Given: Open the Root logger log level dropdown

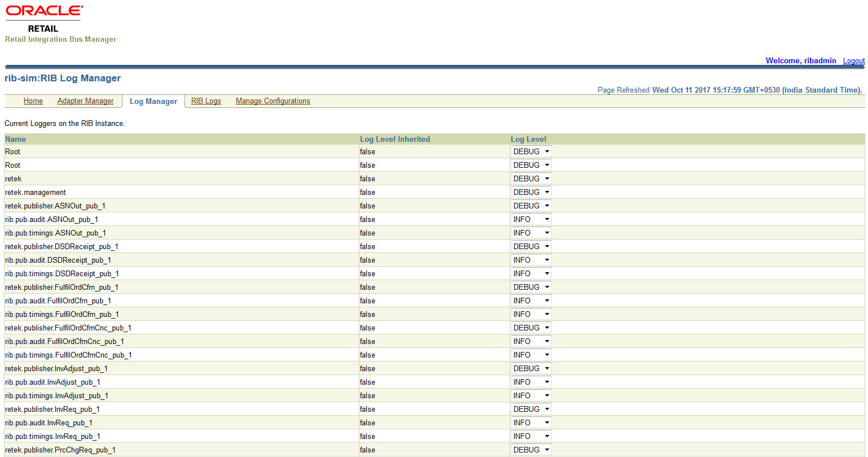Looking at the screenshot, I should tap(531, 151).
